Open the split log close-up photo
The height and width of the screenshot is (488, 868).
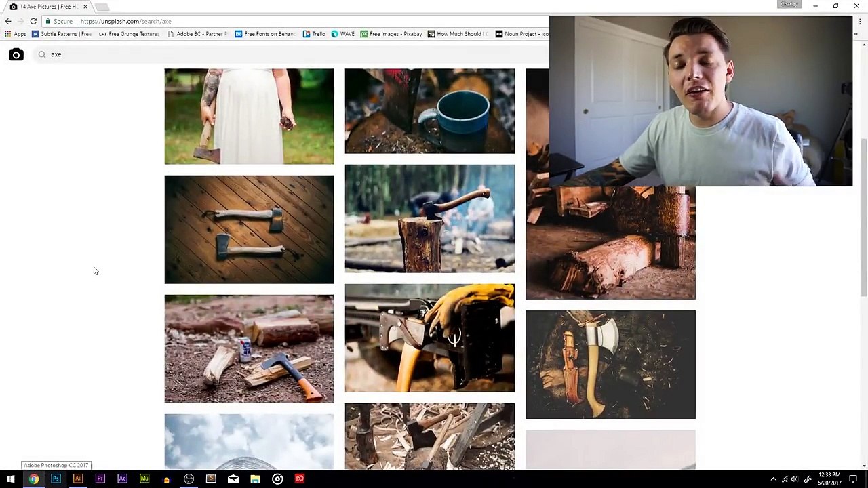click(x=610, y=243)
